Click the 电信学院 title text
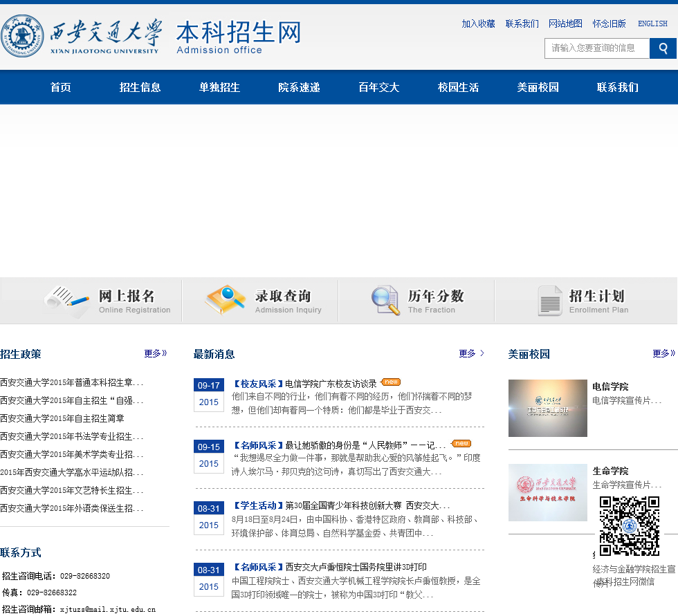 click(610, 386)
